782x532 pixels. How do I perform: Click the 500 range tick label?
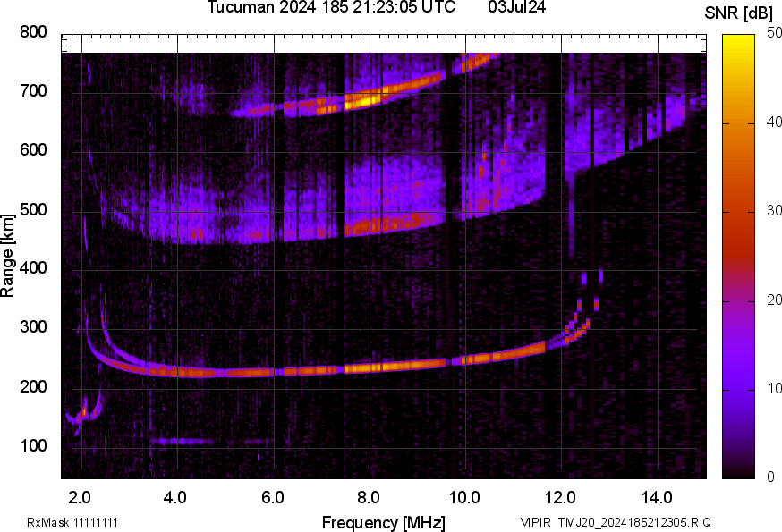(33, 209)
